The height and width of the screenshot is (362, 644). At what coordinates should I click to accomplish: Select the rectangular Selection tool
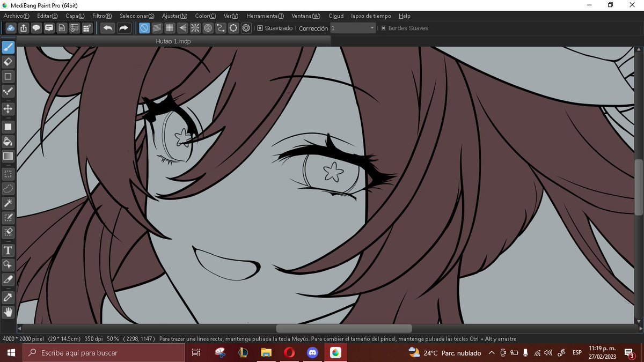click(x=8, y=174)
